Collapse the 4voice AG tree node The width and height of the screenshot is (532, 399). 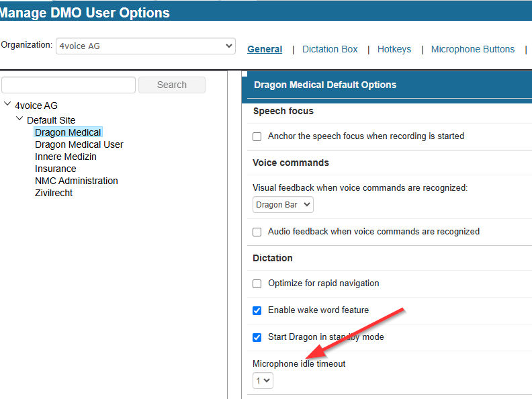7,105
